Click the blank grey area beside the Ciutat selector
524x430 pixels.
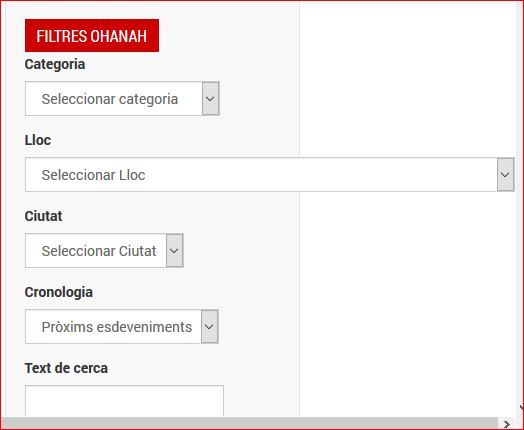(x=241, y=251)
